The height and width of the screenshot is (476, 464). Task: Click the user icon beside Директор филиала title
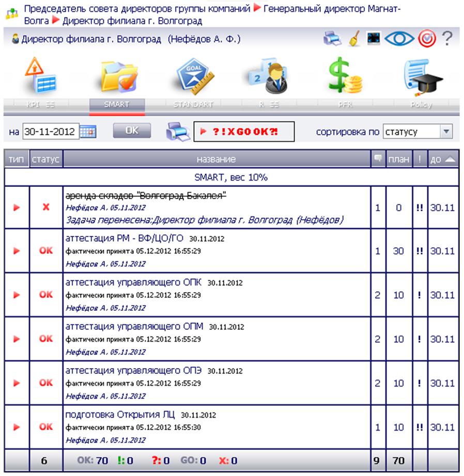(15, 39)
